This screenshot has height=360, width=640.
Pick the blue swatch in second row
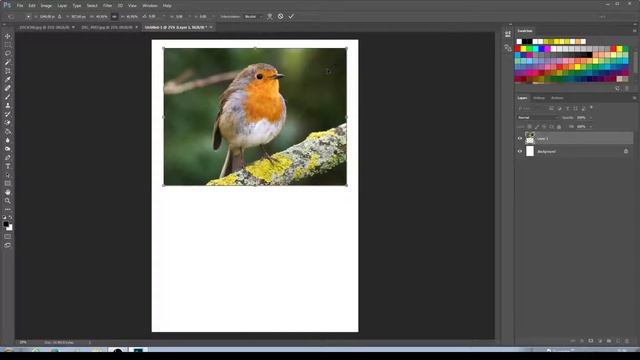tap(542, 49)
